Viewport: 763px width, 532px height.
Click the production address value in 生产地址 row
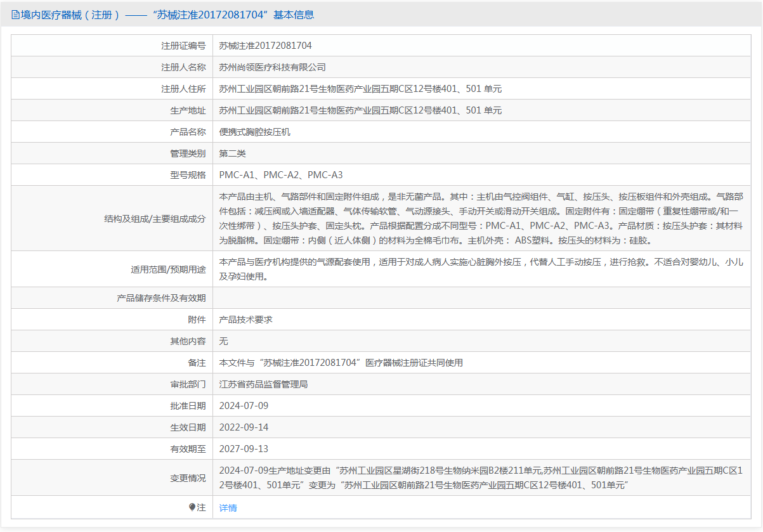coord(360,110)
